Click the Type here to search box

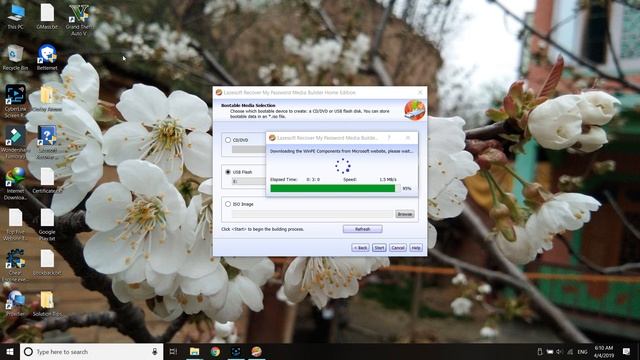point(91,351)
